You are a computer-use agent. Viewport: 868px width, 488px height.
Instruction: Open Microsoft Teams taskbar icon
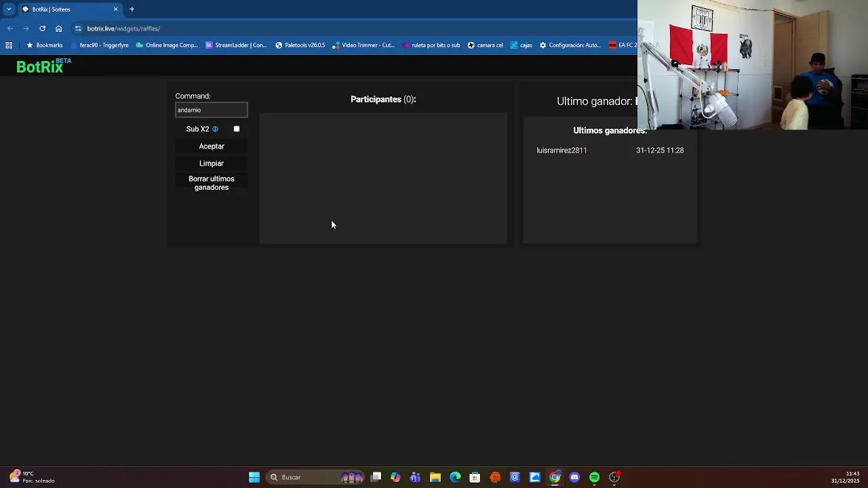tap(416, 477)
